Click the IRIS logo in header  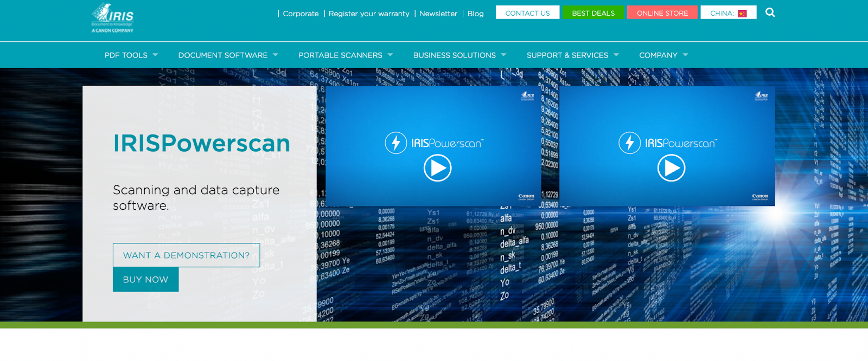112,18
